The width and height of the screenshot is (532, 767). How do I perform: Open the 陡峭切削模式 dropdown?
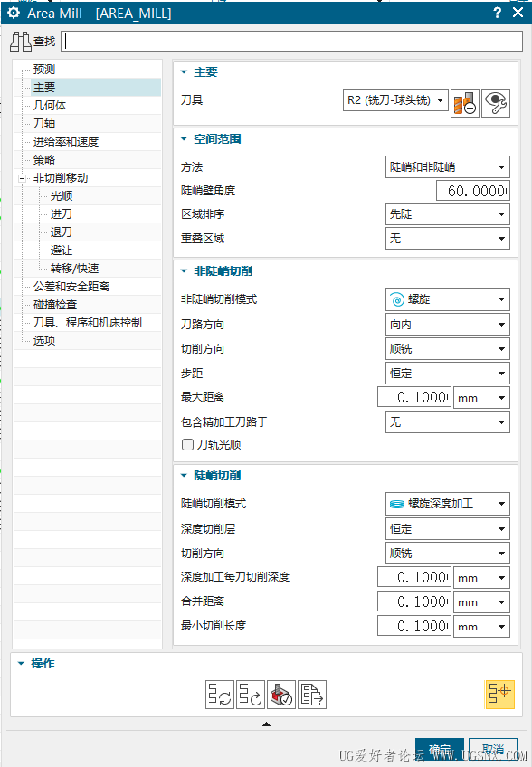click(447, 504)
